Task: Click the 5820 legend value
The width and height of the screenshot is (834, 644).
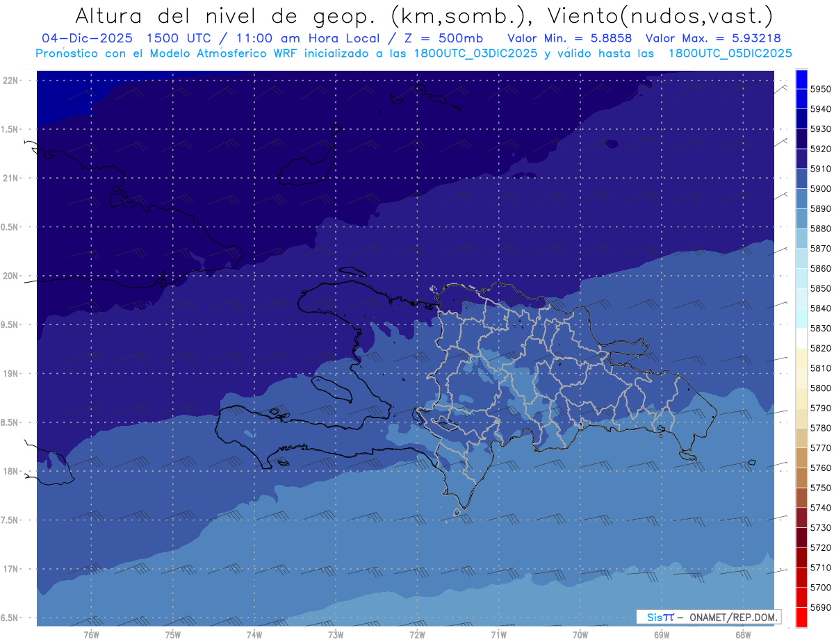Action: tap(821, 348)
